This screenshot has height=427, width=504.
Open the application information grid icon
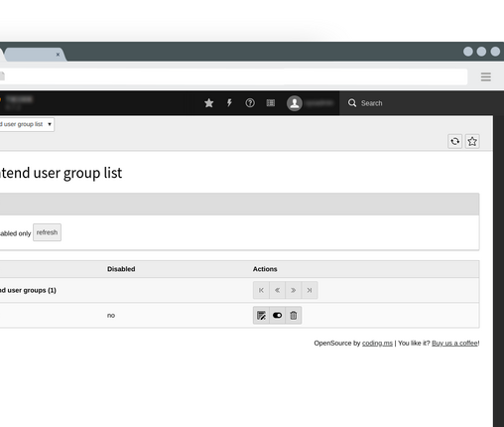(x=271, y=103)
